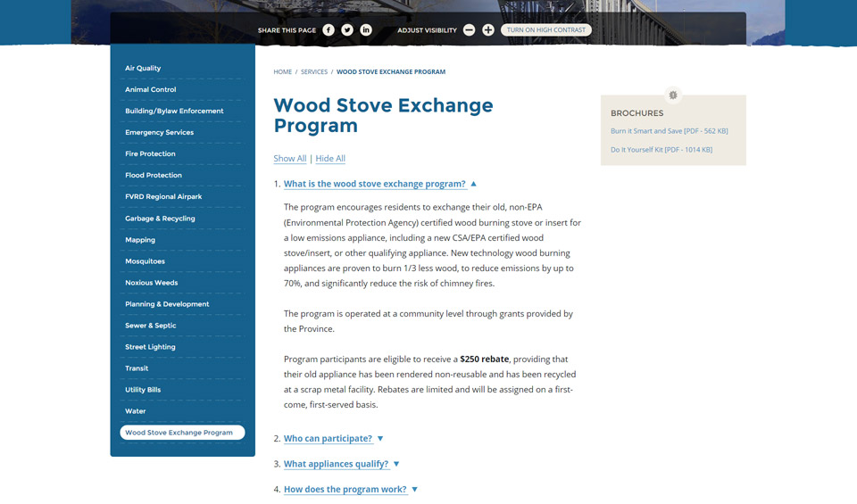Go to Planning & Development page
This screenshot has width=857, height=504.
pyautogui.click(x=167, y=304)
